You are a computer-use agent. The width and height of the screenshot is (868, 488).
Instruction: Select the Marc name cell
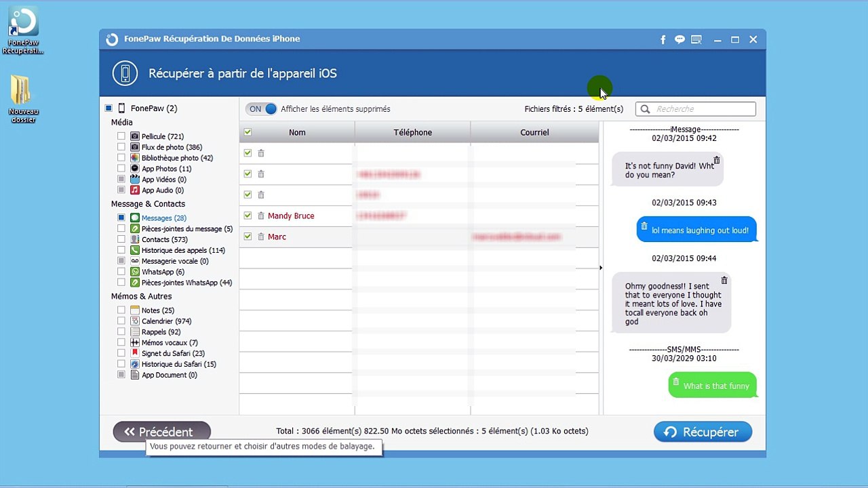point(277,237)
